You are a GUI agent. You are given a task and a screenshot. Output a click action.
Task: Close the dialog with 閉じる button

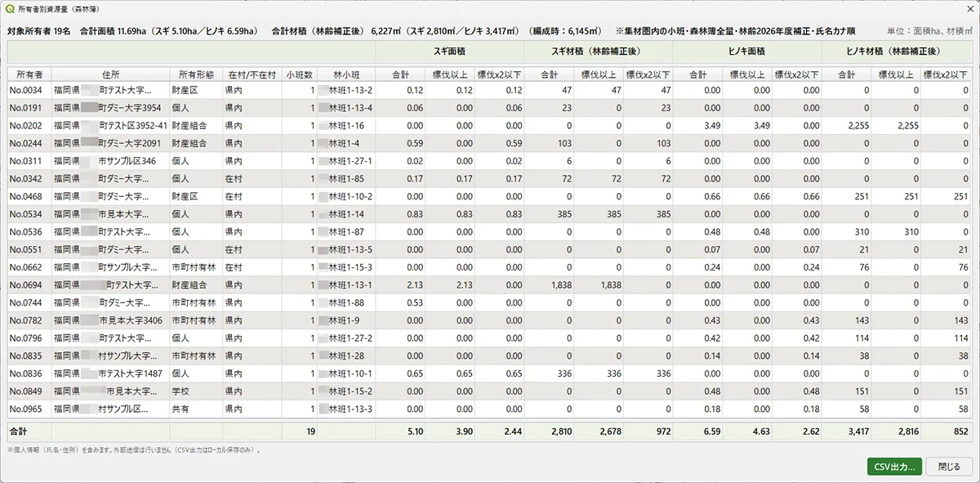[x=949, y=467]
